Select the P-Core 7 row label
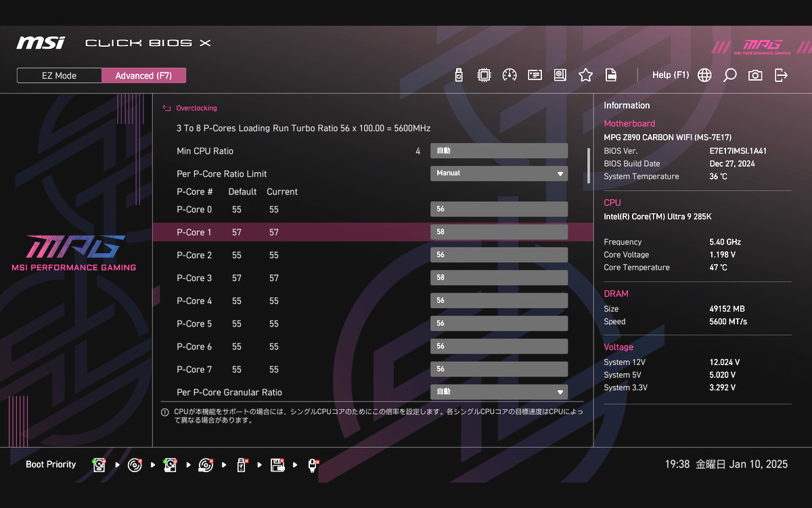812x508 pixels. pos(194,370)
